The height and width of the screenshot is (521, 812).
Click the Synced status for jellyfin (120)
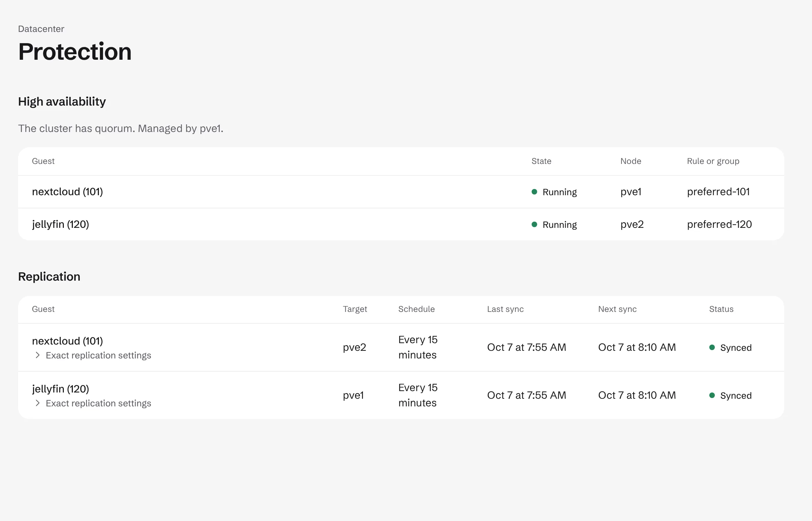(730, 395)
